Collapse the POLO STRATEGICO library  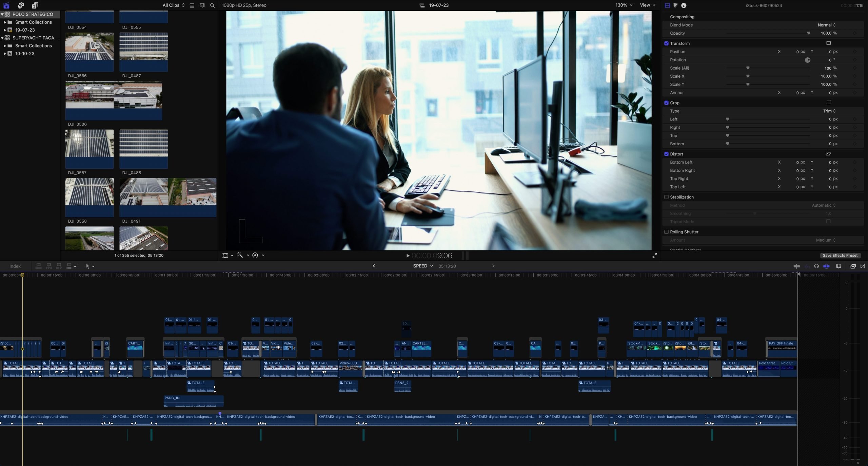[x=2, y=14]
